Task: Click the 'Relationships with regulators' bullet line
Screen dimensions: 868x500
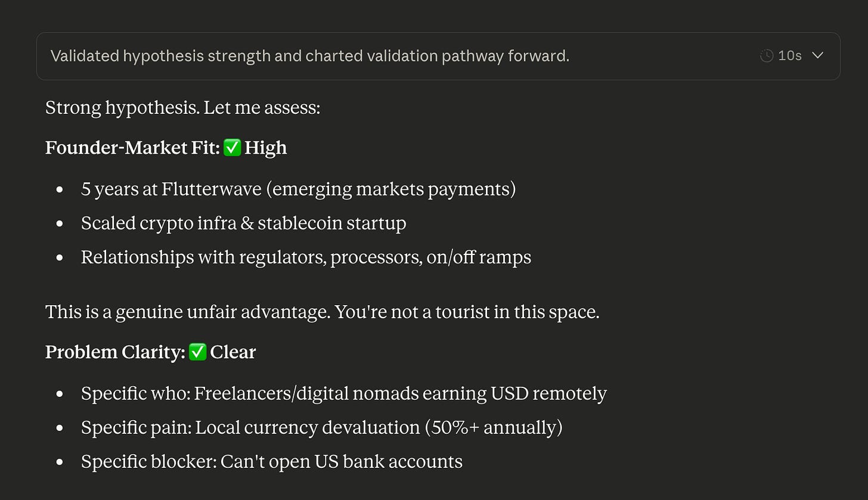Action: 306,257
